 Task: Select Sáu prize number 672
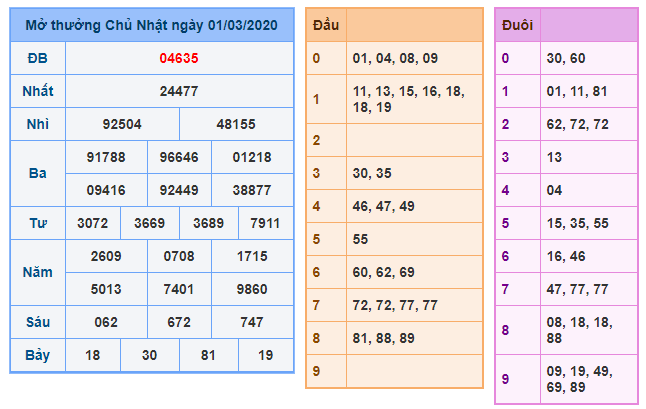click(x=179, y=322)
